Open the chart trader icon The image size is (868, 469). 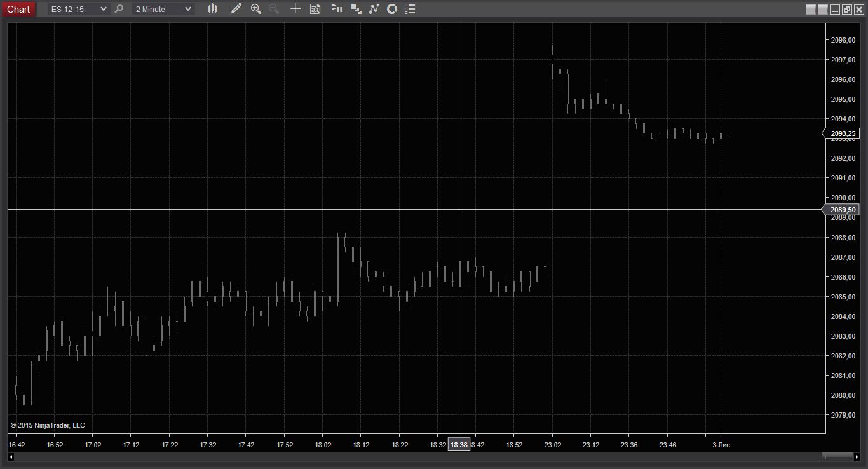(x=337, y=9)
